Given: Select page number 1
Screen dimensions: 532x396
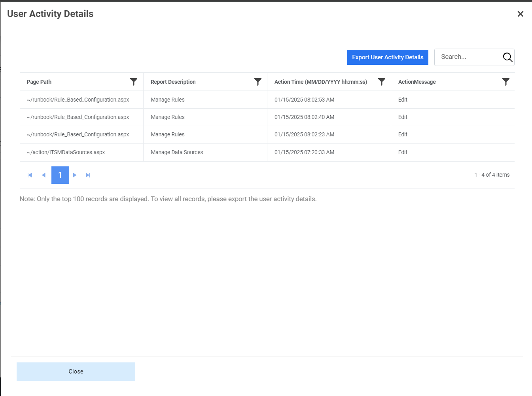Looking at the screenshot, I should click(60, 175).
